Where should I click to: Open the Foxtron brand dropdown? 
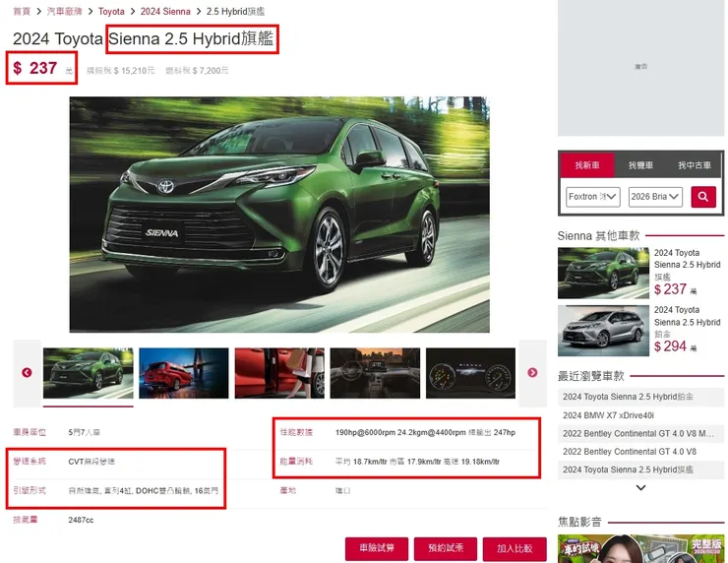(x=592, y=197)
